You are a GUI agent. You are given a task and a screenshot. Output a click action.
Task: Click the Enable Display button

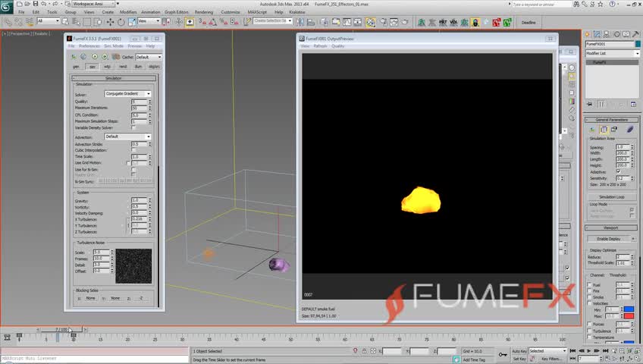pyautogui.click(x=609, y=239)
